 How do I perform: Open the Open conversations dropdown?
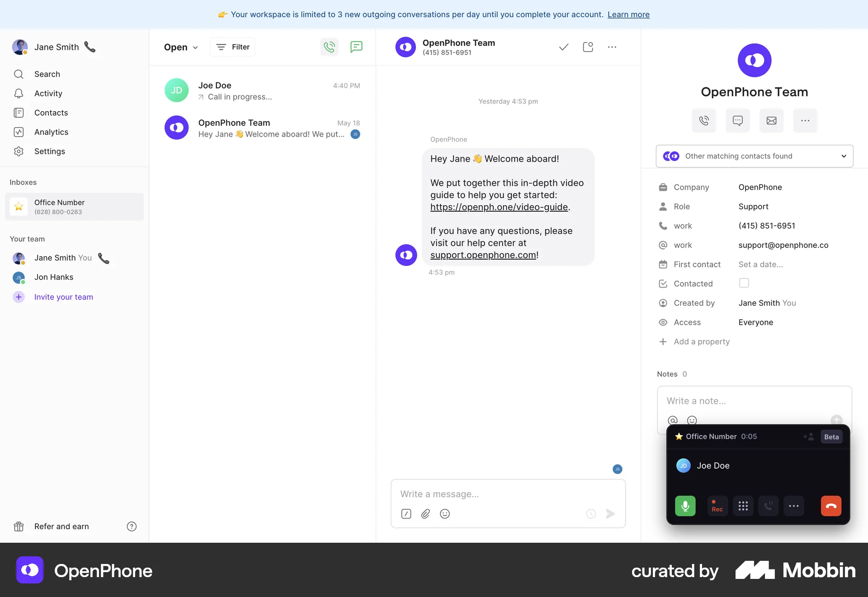181,47
